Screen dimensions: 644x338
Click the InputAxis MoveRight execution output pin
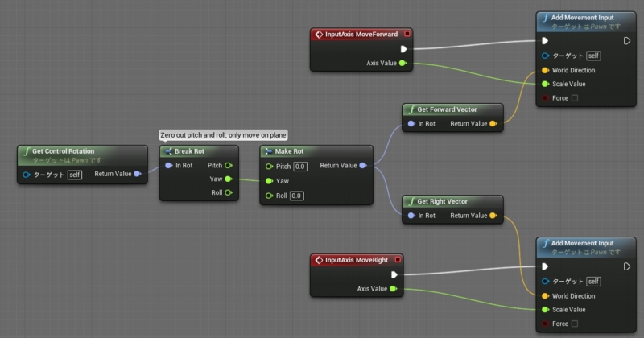[x=394, y=274]
